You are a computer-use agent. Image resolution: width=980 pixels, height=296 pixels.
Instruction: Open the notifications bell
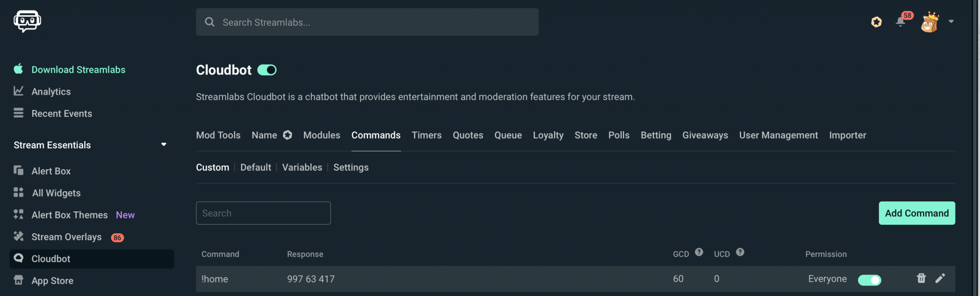point(901,22)
